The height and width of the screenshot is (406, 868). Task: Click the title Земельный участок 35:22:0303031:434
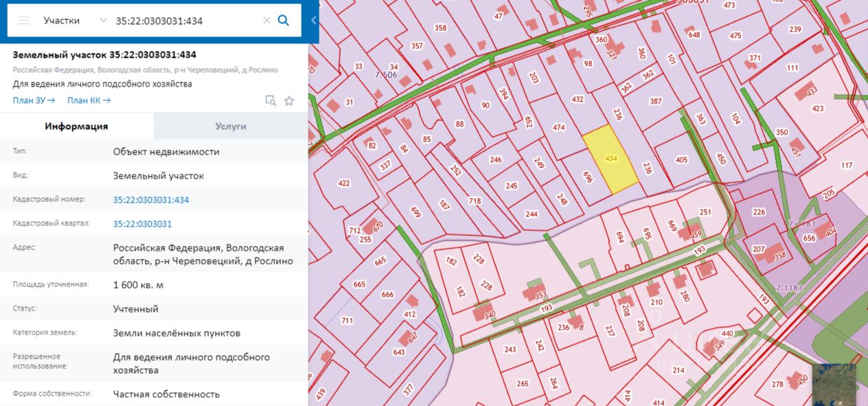105,55
